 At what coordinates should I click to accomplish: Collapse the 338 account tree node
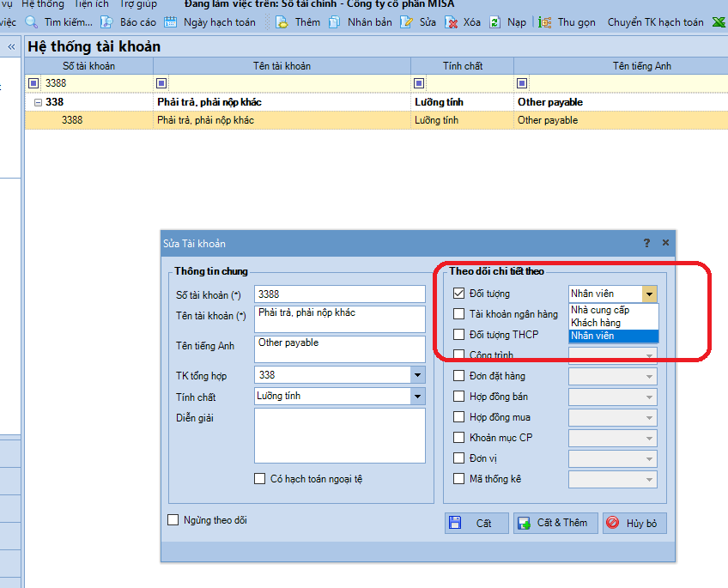tap(39, 102)
